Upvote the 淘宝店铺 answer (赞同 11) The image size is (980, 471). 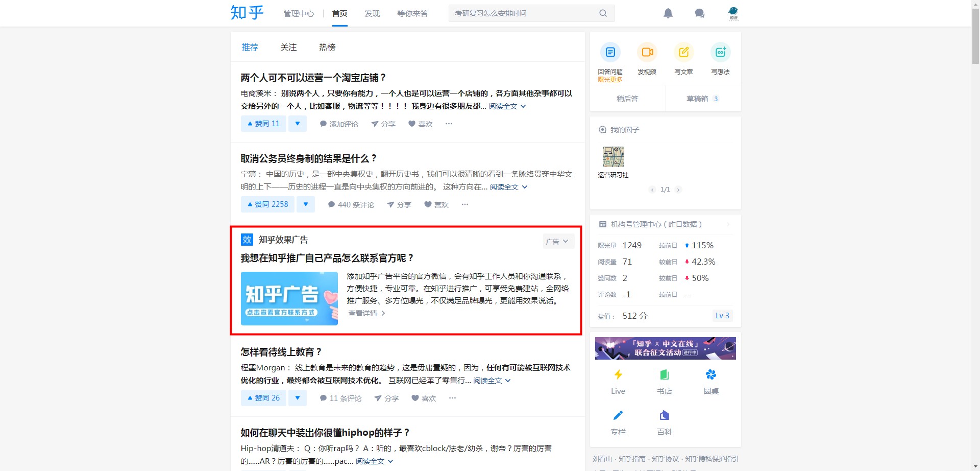pyautogui.click(x=263, y=124)
